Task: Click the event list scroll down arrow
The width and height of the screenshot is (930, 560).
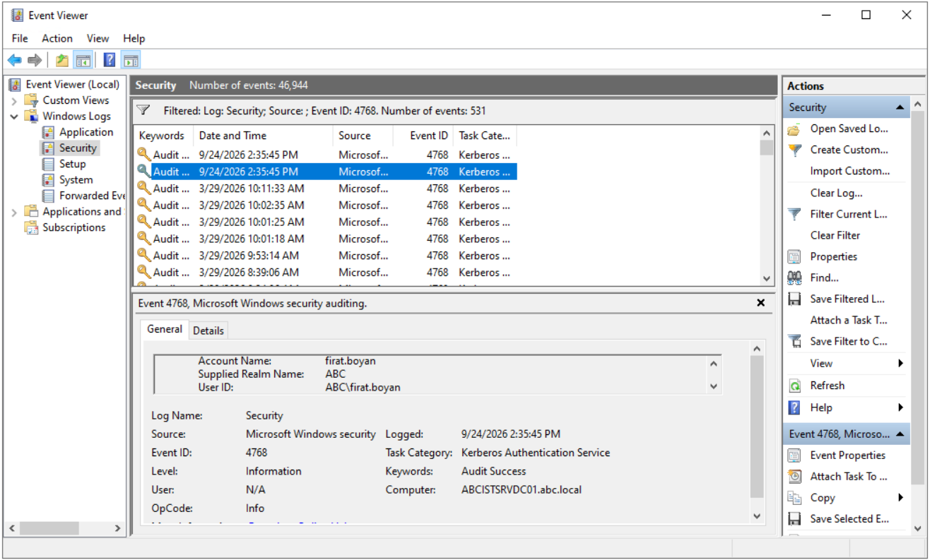Action: [767, 278]
